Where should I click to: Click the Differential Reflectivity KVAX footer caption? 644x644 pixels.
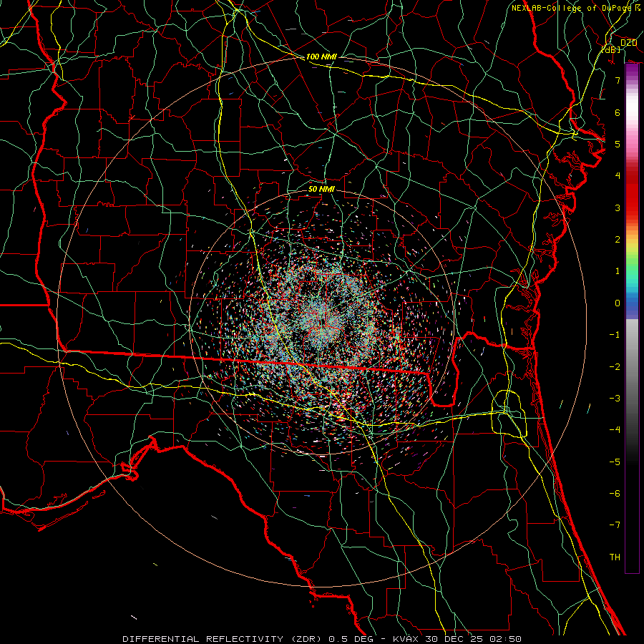click(322, 639)
